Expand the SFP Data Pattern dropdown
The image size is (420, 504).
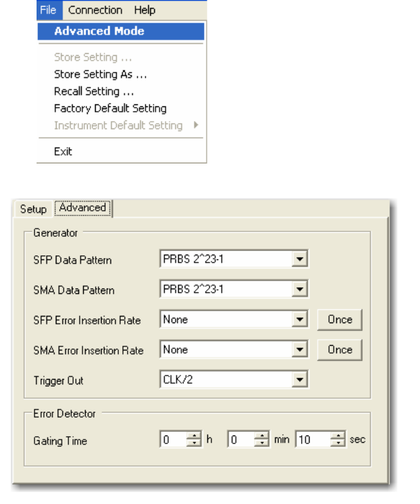(x=300, y=259)
